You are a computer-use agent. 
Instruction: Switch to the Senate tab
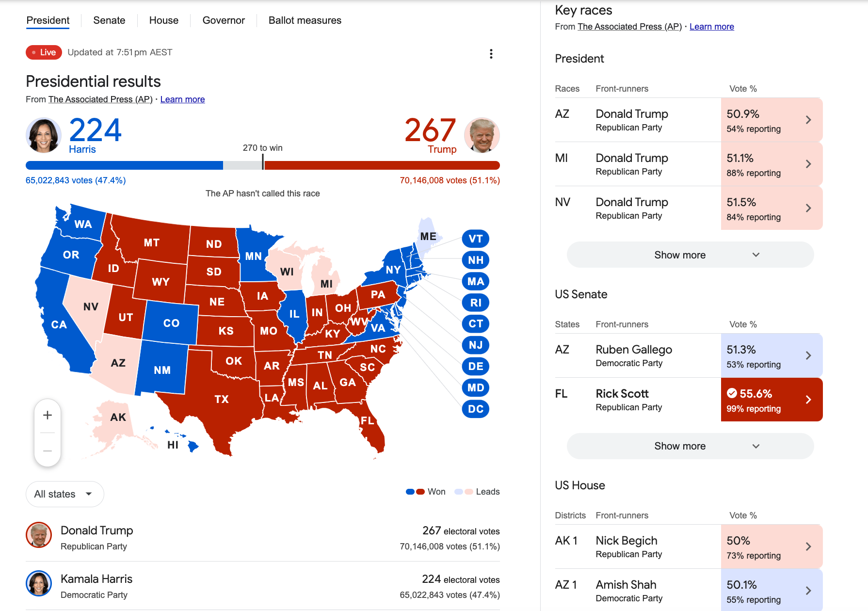(x=109, y=20)
